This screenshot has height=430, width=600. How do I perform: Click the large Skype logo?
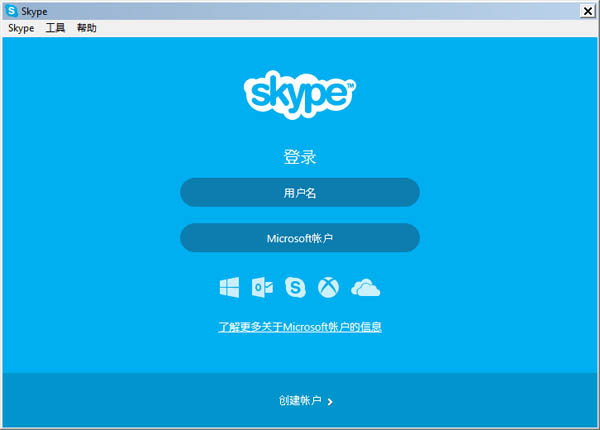[300, 94]
